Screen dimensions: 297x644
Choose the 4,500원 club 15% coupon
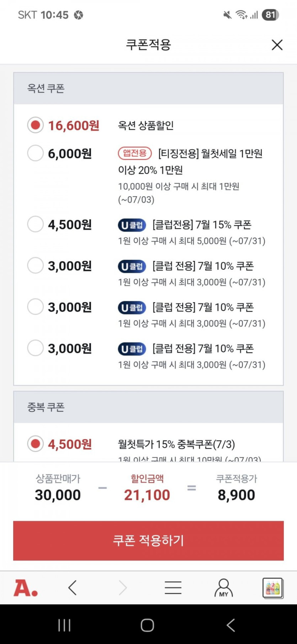pos(35,225)
